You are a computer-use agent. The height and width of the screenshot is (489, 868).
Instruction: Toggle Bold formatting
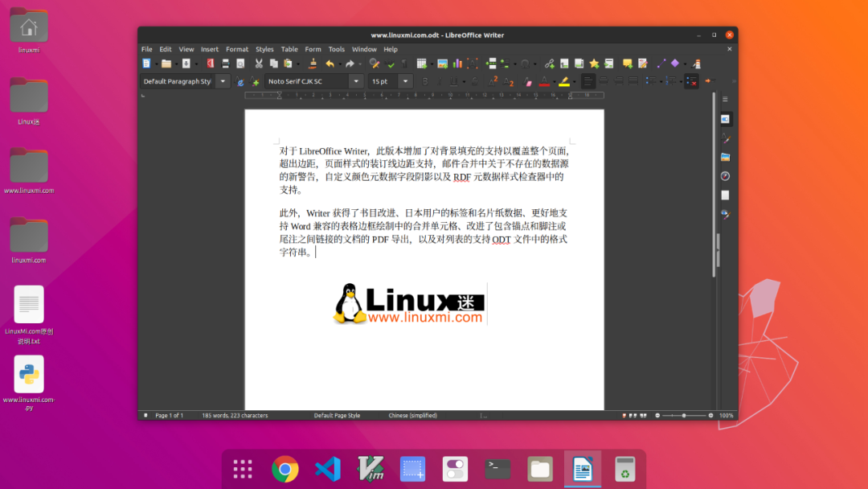click(x=425, y=81)
